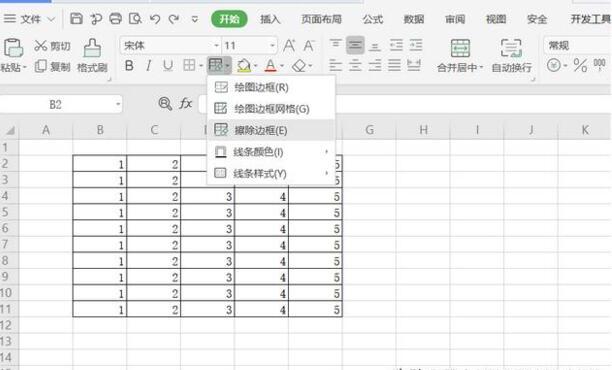Switch to the 视图 View tab
Viewport: 612px width, 370px height.
point(496,19)
